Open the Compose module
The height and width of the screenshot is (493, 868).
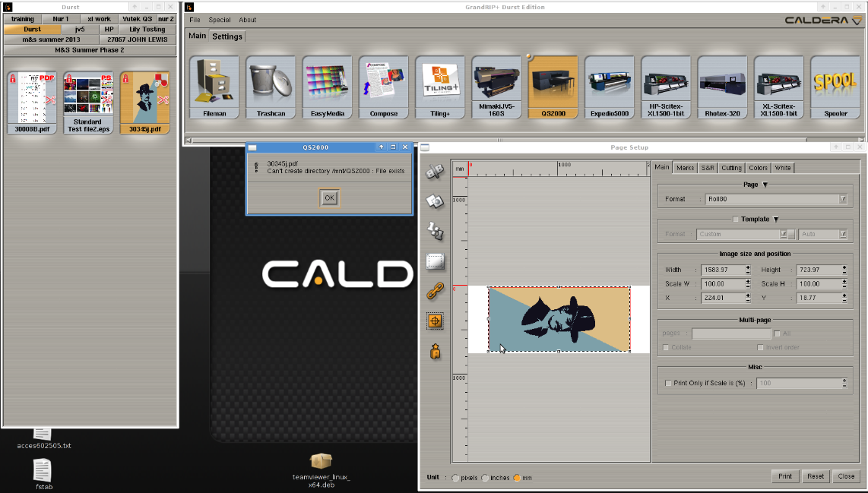click(x=384, y=88)
